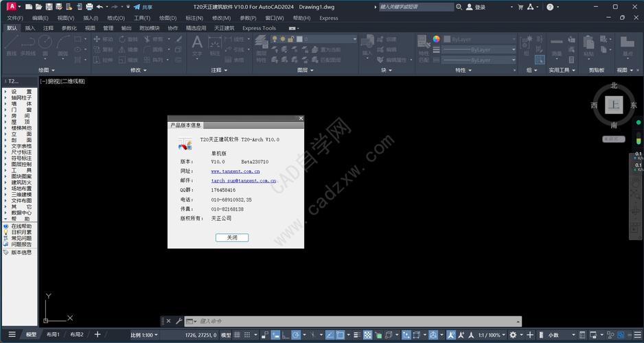Click the object color wheel swatch
Image resolution: width=644 pixels, height=343 pixels.
point(436,39)
